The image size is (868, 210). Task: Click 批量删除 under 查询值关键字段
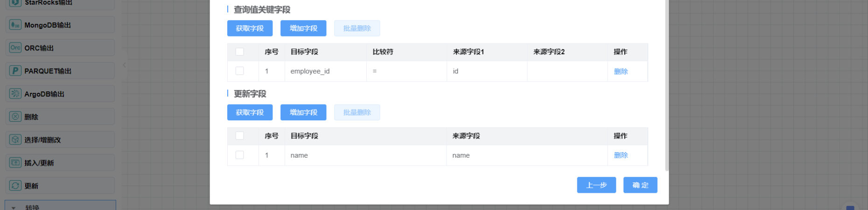tap(357, 28)
